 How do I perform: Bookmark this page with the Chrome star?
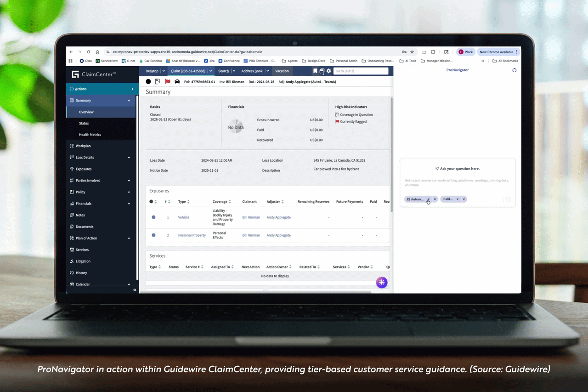[412, 52]
